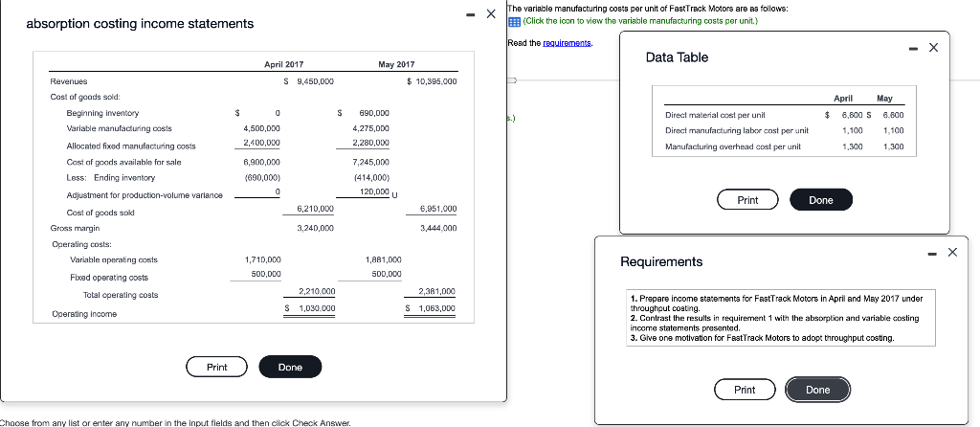Close the Data Table dialog
The height and width of the screenshot is (427, 980).
coord(933,48)
